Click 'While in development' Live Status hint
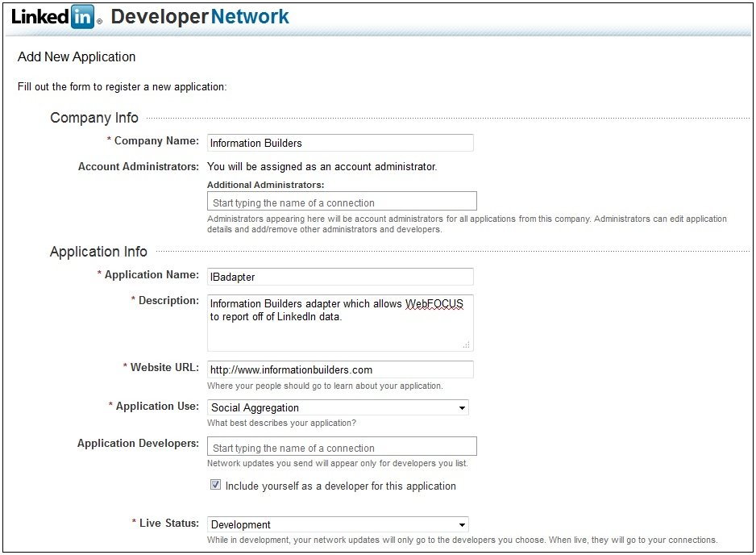The height and width of the screenshot is (555, 756). (x=463, y=540)
